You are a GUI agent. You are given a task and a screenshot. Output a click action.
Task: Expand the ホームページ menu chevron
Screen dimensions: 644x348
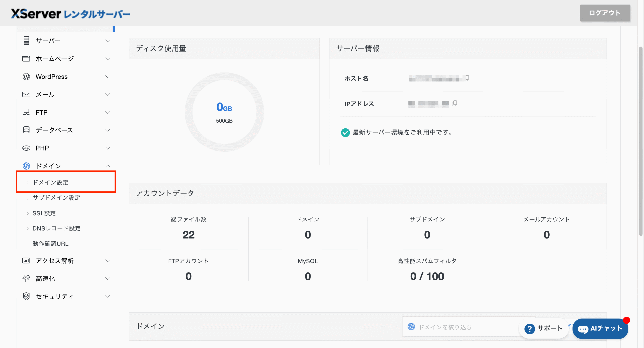tap(108, 59)
